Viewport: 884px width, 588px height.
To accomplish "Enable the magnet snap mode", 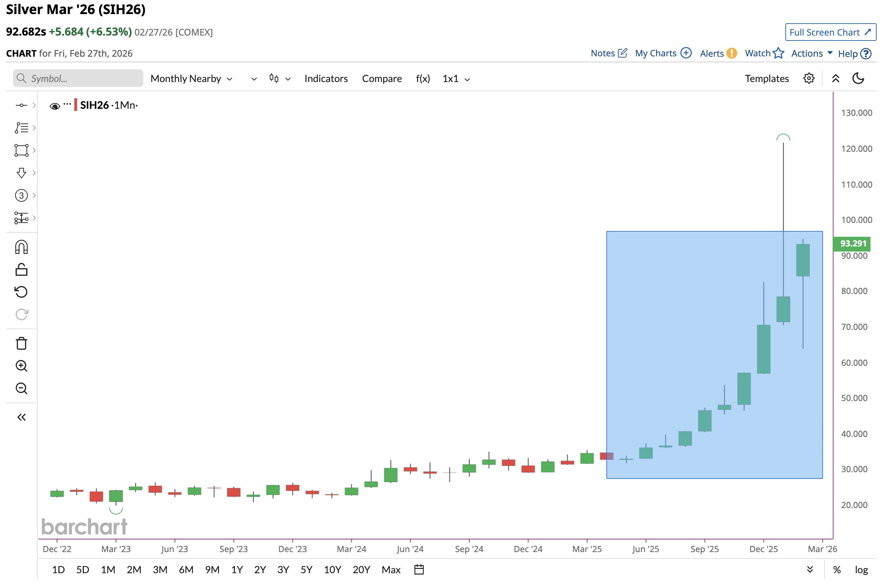I will point(21,248).
